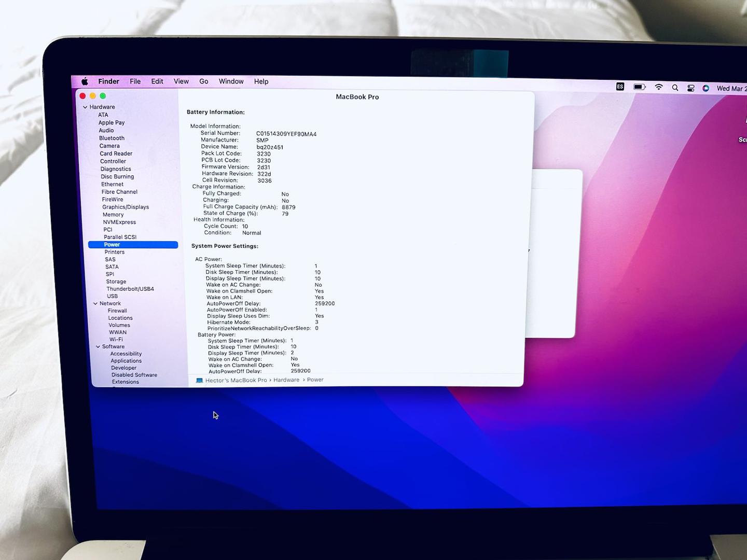The image size is (747, 560).
Task: Select Fibre Channel in the sidebar
Action: click(x=119, y=192)
